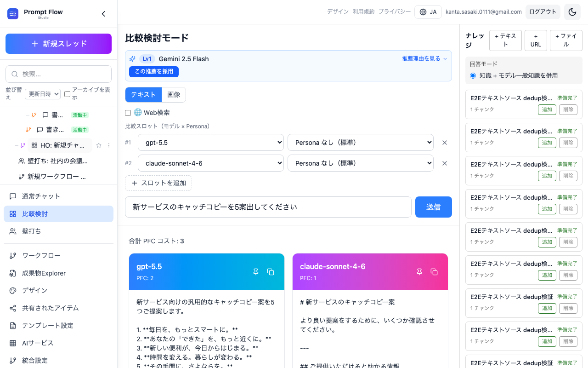Viewport: 588px width, 368px height.
Task: Switch to the 画像 tab
Action: (x=174, y=95)
